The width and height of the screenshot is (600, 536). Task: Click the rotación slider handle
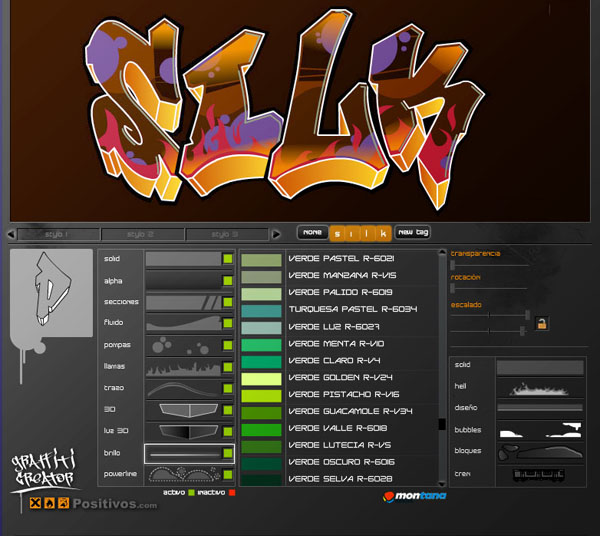coord(453,288)
